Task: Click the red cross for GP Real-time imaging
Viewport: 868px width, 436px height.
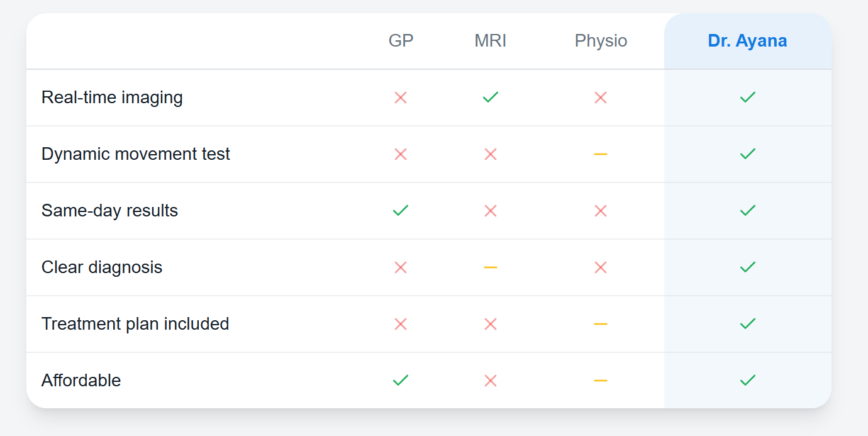Action: coord(401,98)
